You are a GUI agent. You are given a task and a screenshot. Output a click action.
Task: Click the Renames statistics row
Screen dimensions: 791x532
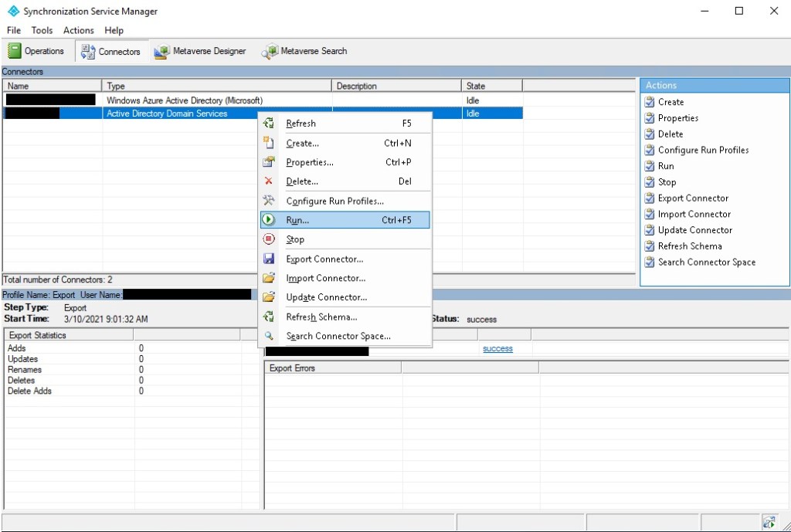point(131,370)
